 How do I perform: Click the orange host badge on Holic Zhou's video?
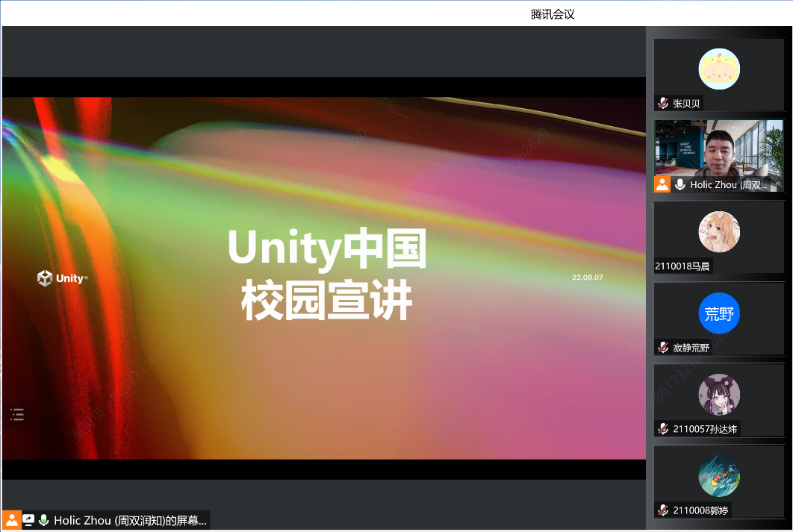(662, 184)
